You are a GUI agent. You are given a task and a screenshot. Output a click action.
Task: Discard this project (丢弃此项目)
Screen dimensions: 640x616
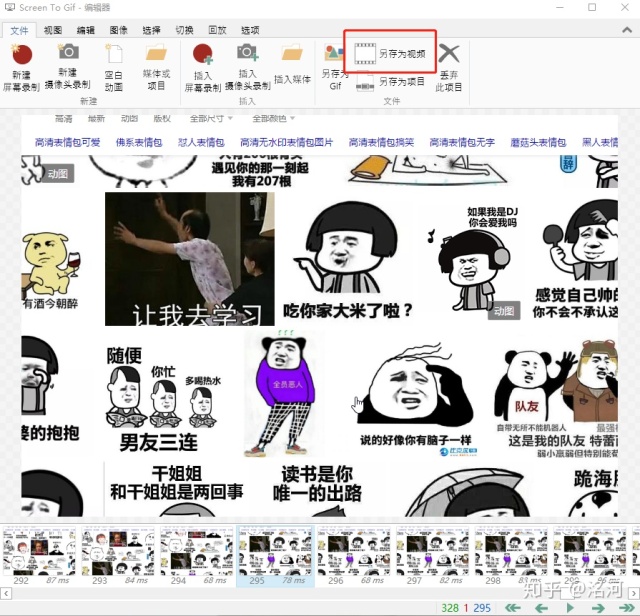coord(449,67)
